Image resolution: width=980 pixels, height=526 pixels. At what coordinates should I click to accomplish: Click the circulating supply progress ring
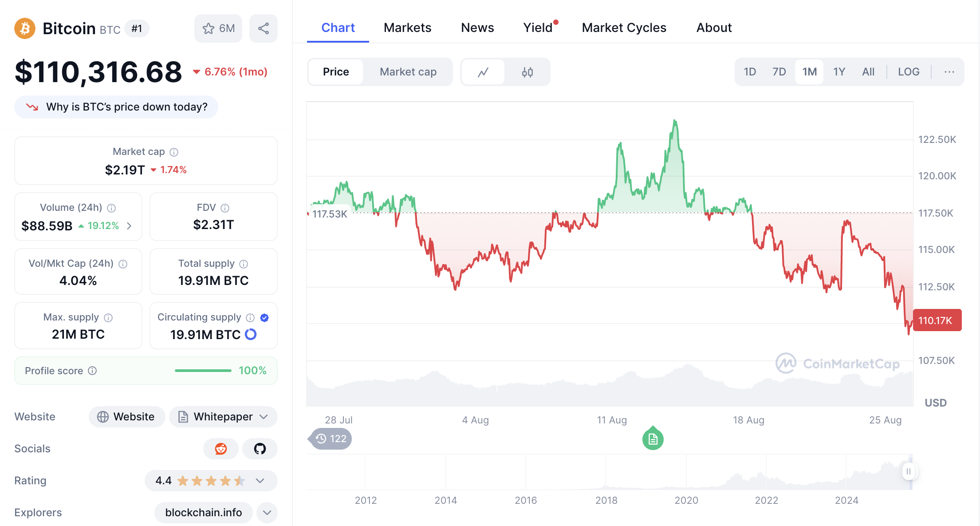click(x=251, y=334)
